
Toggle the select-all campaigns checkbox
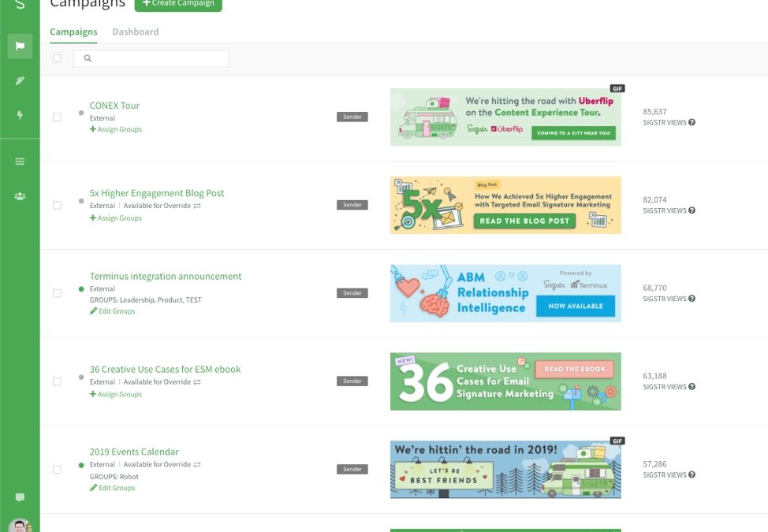click(57, 58)
